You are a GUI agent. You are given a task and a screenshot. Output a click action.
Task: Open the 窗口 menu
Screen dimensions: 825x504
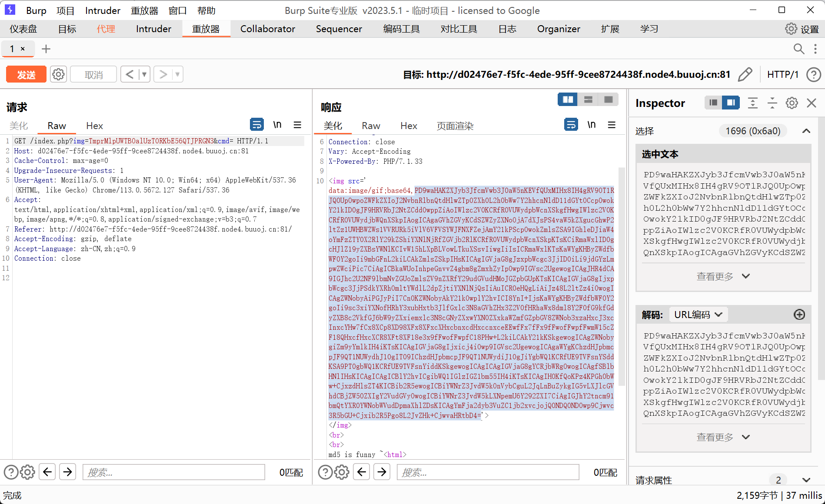click(177, 10)
